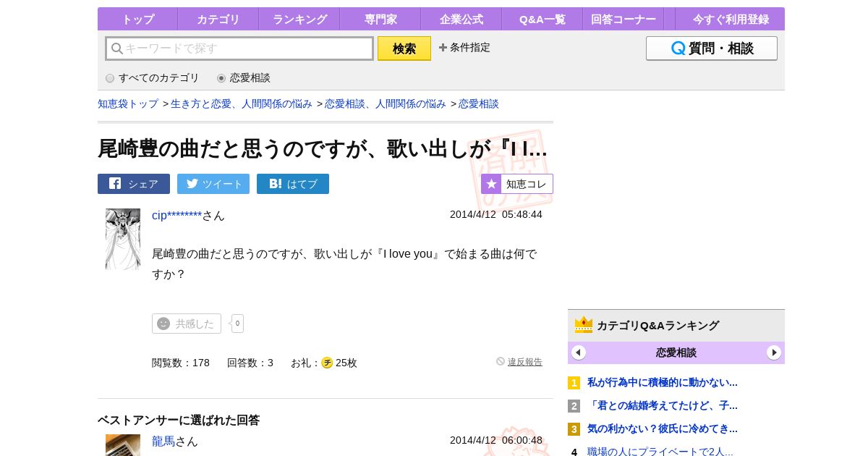Open cip******** user profile link

(176, 215)
